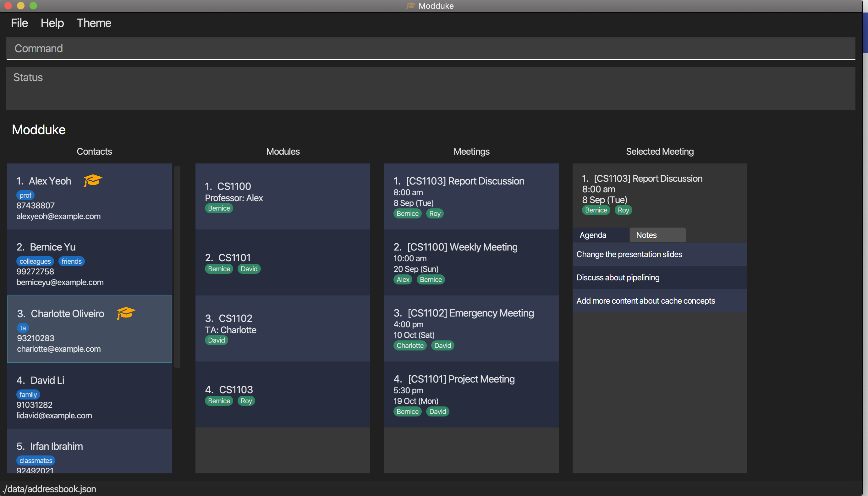Click the 'Charlotte' tag in Emergency Meeting
Viewport: 868px width, 496px height.
[x=410, y=345]
